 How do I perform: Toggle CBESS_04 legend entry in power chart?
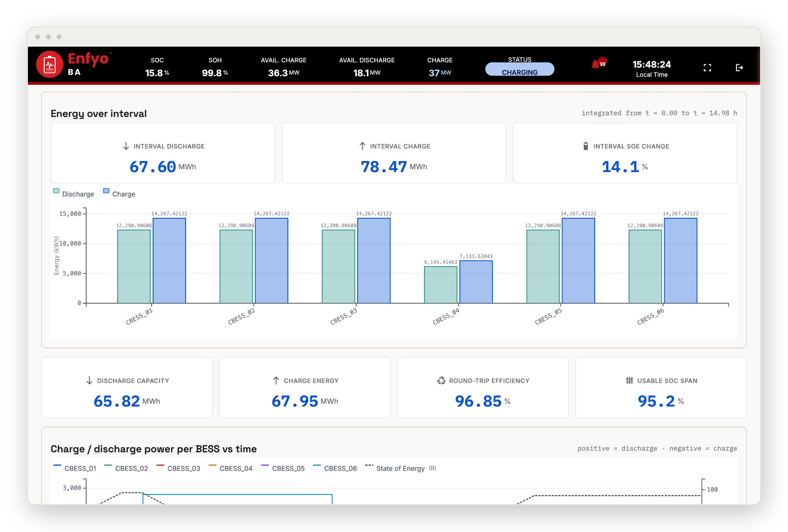pos(231,468)
